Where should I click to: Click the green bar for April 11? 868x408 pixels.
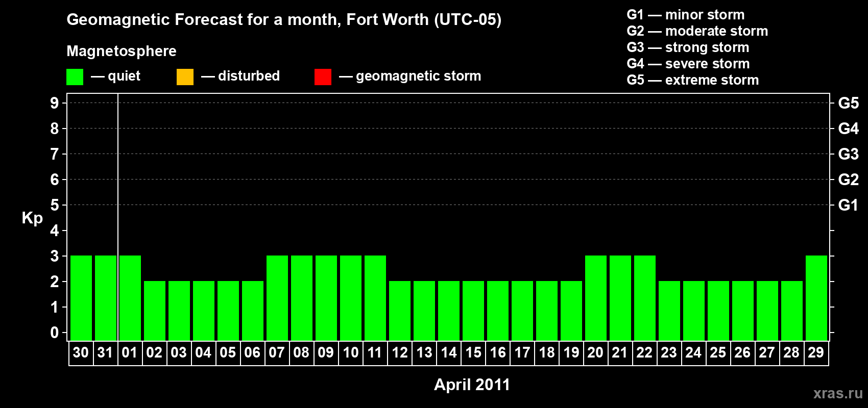click(375, 298)
